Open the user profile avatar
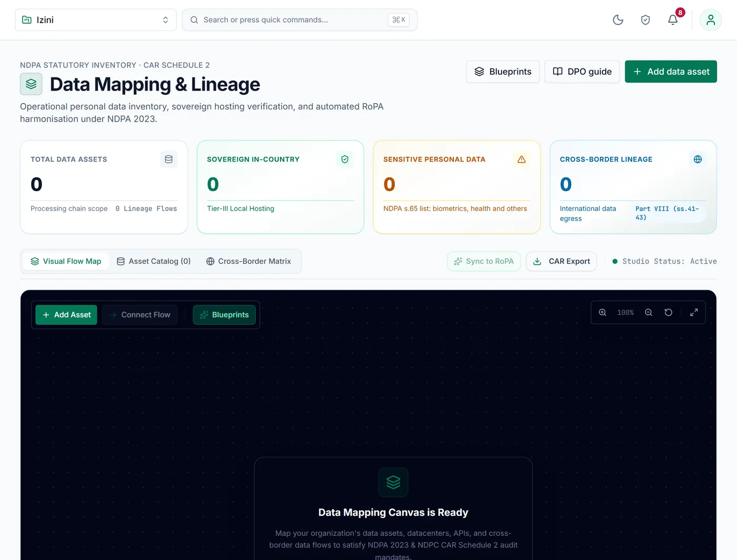The image size is (737, 560). click(x=711, y=20)
